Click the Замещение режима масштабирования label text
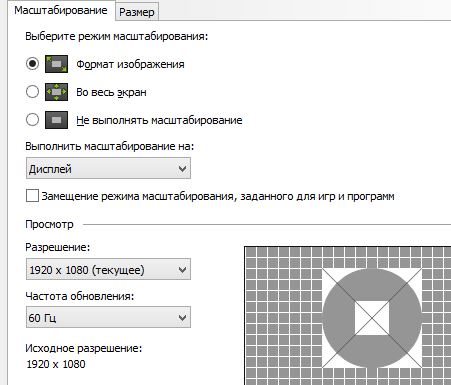The height and width of the screenshot is (385, 451). (x=218, y=196)
